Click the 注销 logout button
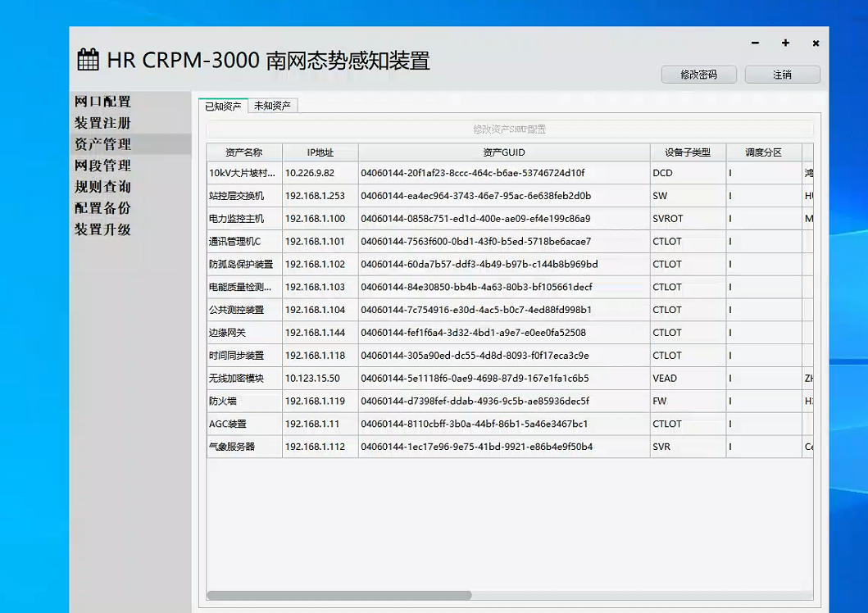868x613 pixels. 782,75
